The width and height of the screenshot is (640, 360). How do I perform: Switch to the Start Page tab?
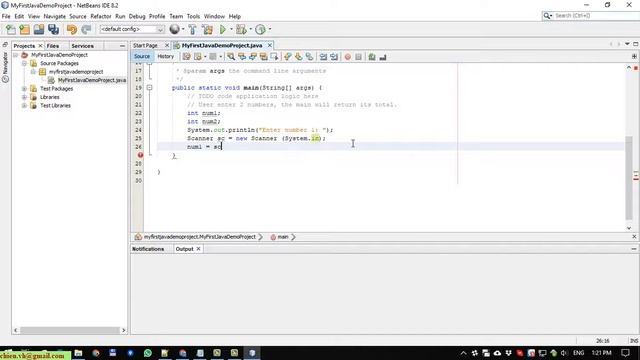pos(145,45)
